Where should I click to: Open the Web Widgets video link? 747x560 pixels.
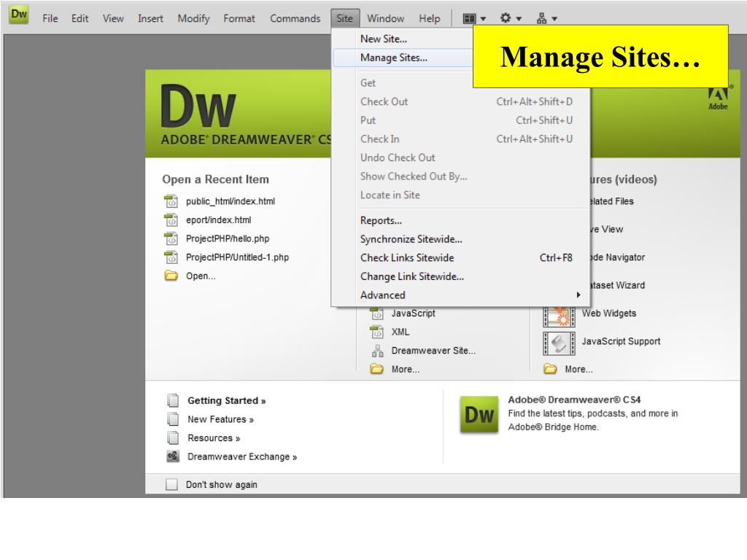[x=609, y=314]
